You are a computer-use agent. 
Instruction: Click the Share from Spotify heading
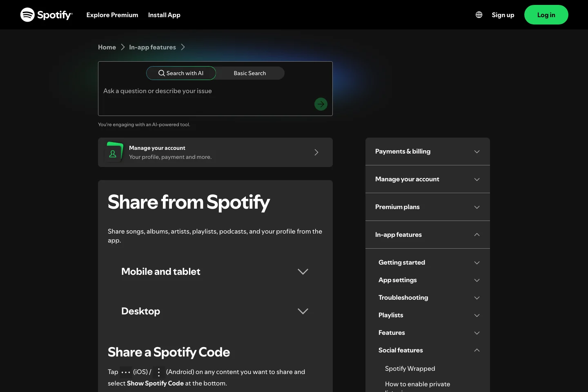point(189,202)
